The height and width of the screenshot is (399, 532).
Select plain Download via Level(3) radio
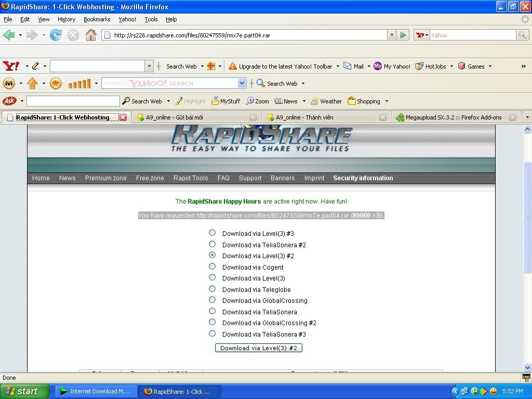pyautogui.click(x=212, y=277)
